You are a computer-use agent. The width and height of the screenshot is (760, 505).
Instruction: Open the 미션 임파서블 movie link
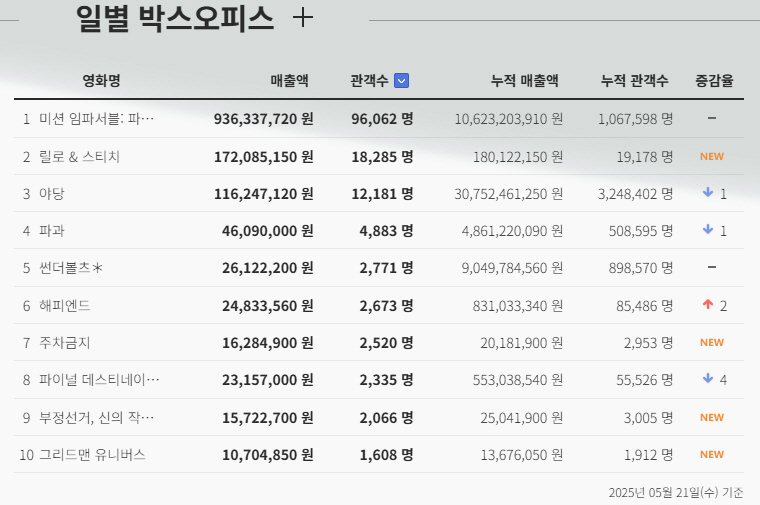[x=96, y=119]
